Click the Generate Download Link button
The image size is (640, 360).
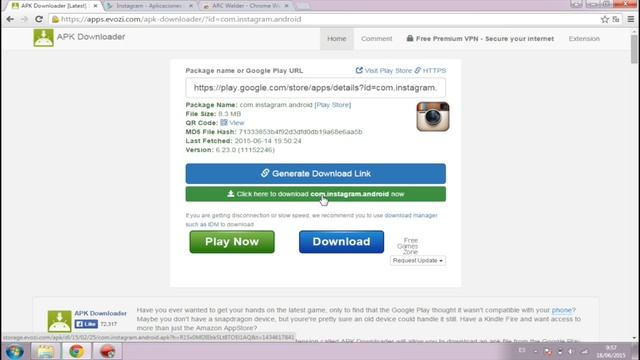[316, 173]
